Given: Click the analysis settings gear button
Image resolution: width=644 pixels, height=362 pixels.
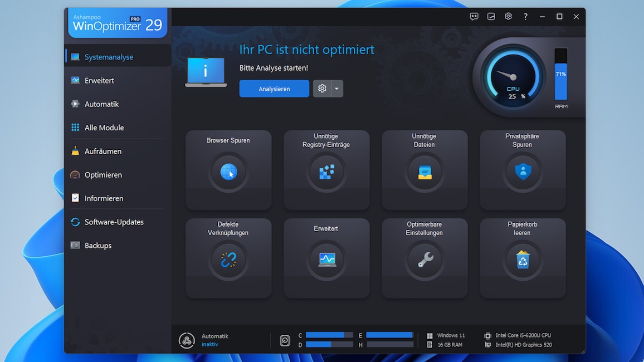Looking at the screenshot, I should pyautogui.click(x=322, y=88).
